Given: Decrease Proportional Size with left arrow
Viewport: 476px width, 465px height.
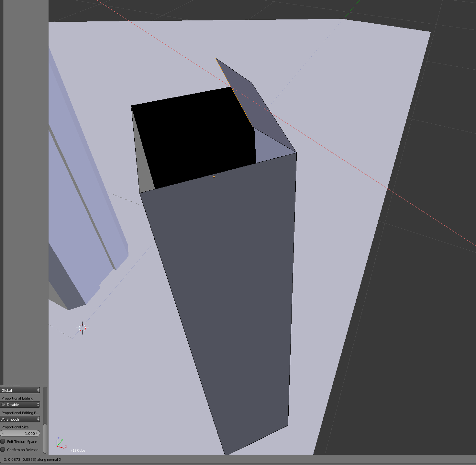Looking at the screenshot, I should (3, 434).
